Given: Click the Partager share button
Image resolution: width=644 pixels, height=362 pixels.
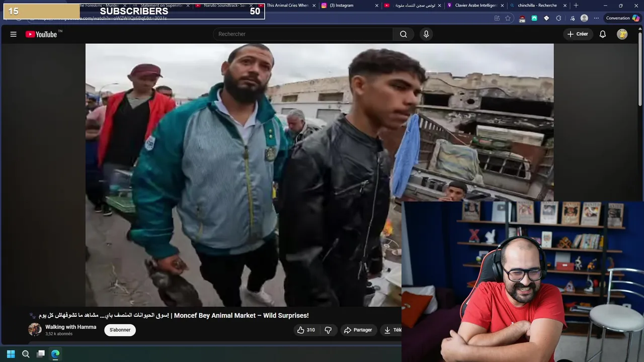Looking at the screenshot, I should 358,330.
